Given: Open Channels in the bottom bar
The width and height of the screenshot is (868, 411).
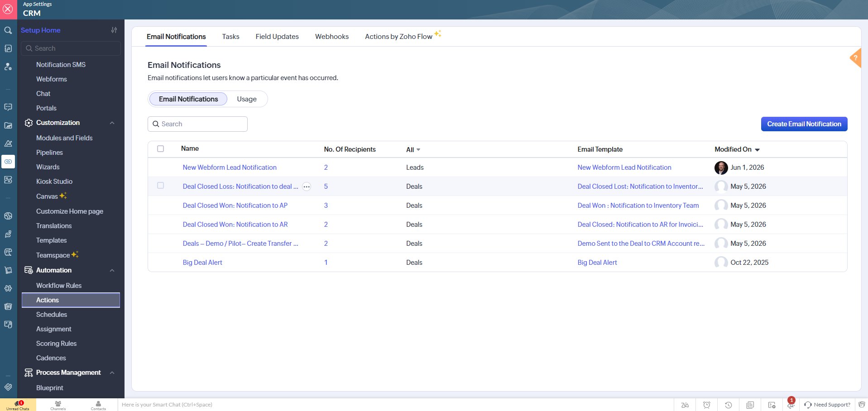Looking at the screenshot, I should point(58,405).
